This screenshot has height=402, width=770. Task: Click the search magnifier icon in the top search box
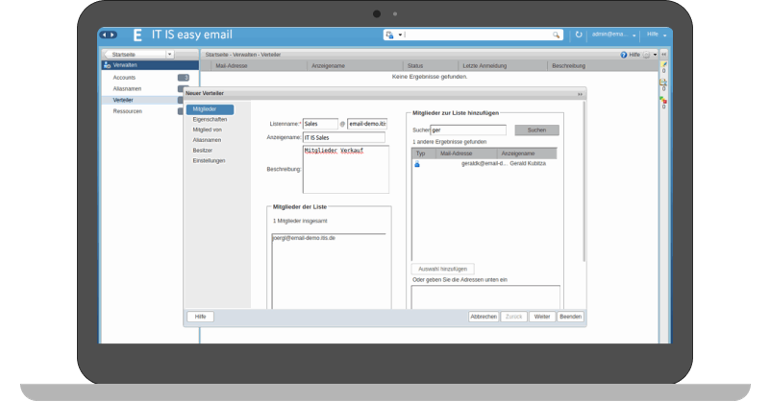click(x=557, y=34)
